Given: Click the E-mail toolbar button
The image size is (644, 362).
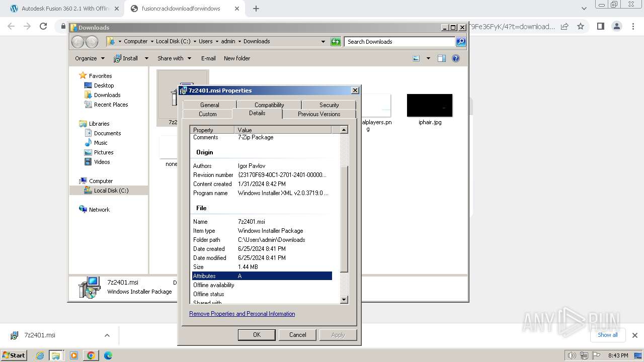Looking at the screenshot, I should tap(208, 58).
